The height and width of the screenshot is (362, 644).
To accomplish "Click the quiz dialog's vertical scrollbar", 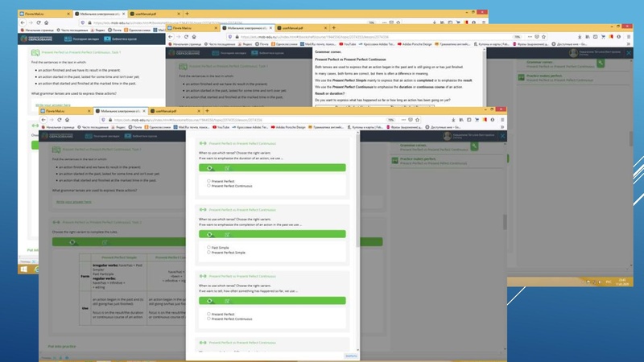I will [x=357, y=241].
